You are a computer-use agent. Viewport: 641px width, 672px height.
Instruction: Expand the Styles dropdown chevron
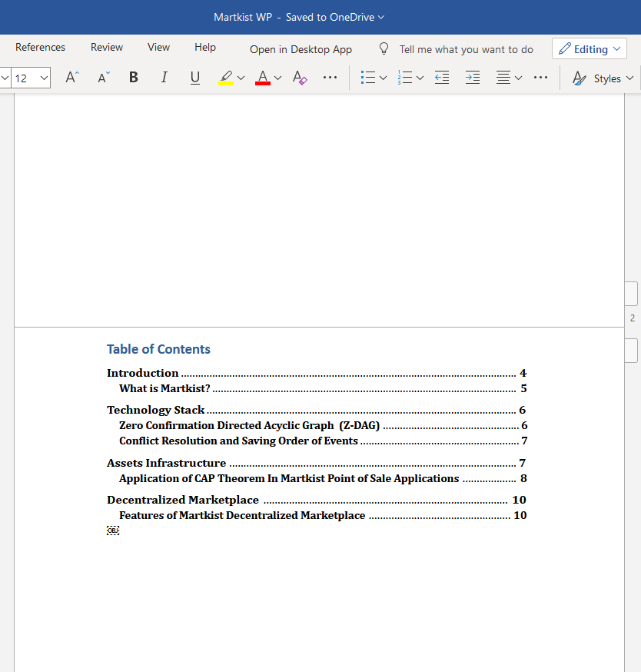[x=629, y=78]
